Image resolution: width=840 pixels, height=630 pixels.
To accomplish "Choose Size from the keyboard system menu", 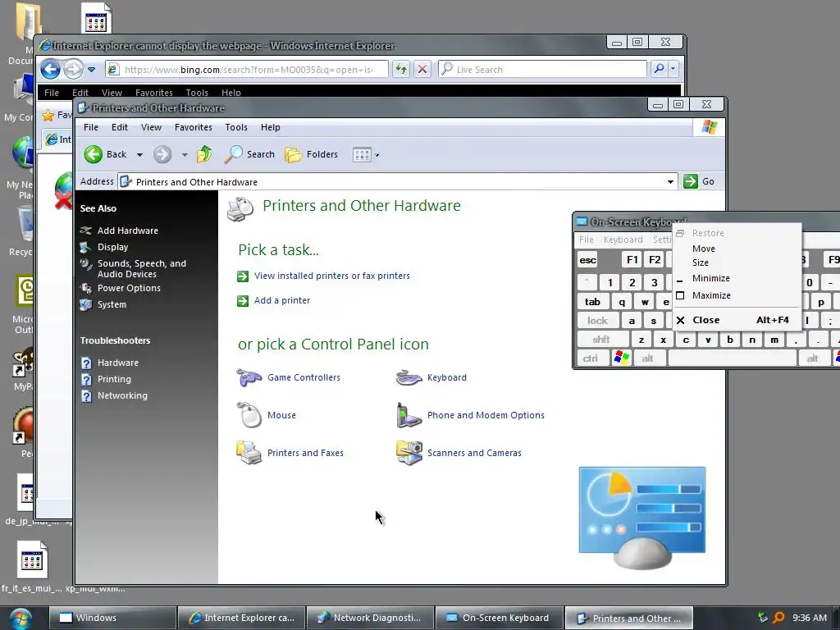I will click(737, 262).
